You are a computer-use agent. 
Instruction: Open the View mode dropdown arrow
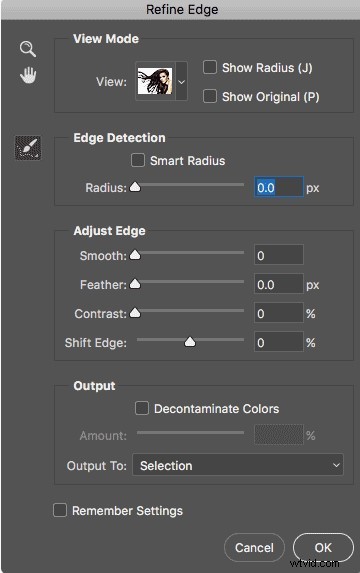coord(182,81)
